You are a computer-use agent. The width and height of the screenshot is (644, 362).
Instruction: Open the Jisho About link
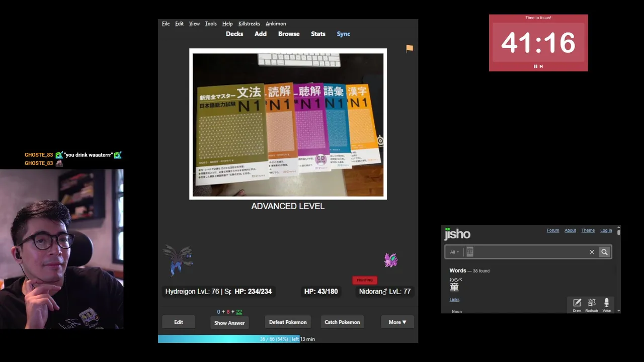click(570, 230)
